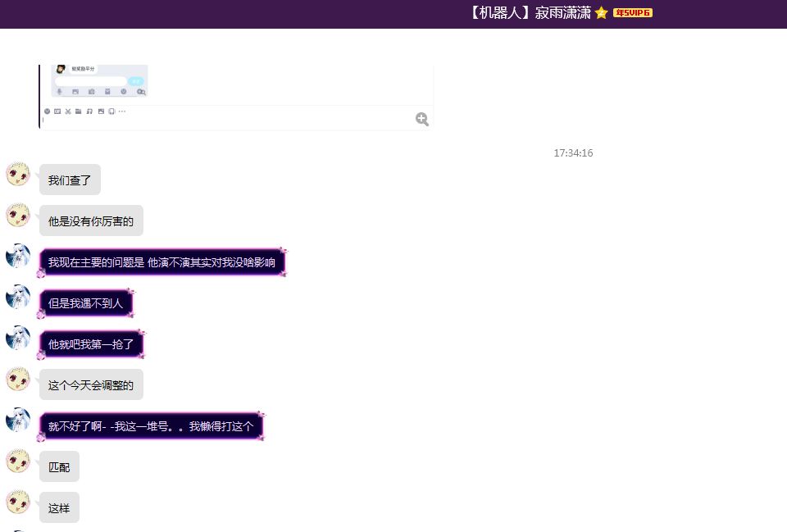
Task: Click the avatar beside 他就吧我第一抢了
Action: (17, 339)
